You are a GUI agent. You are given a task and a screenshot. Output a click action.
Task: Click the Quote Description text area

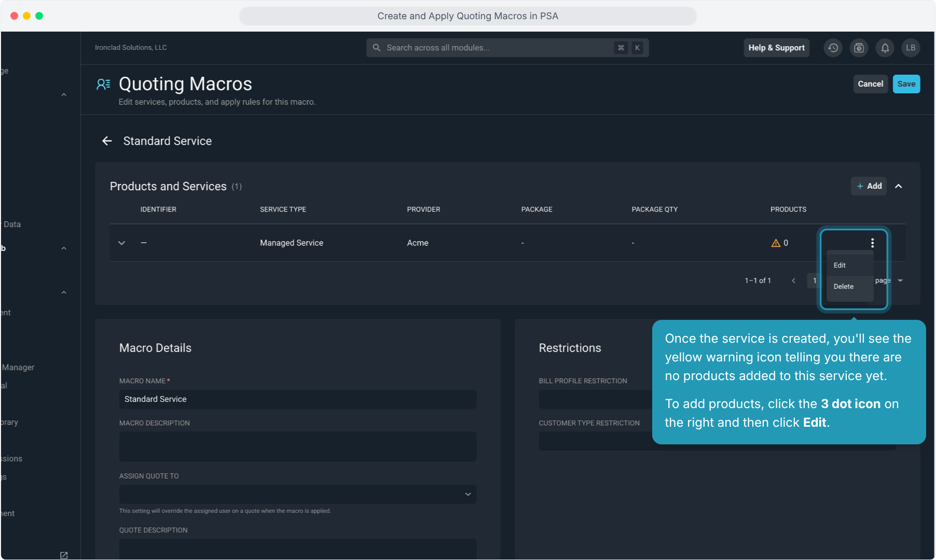click(298, 549)
